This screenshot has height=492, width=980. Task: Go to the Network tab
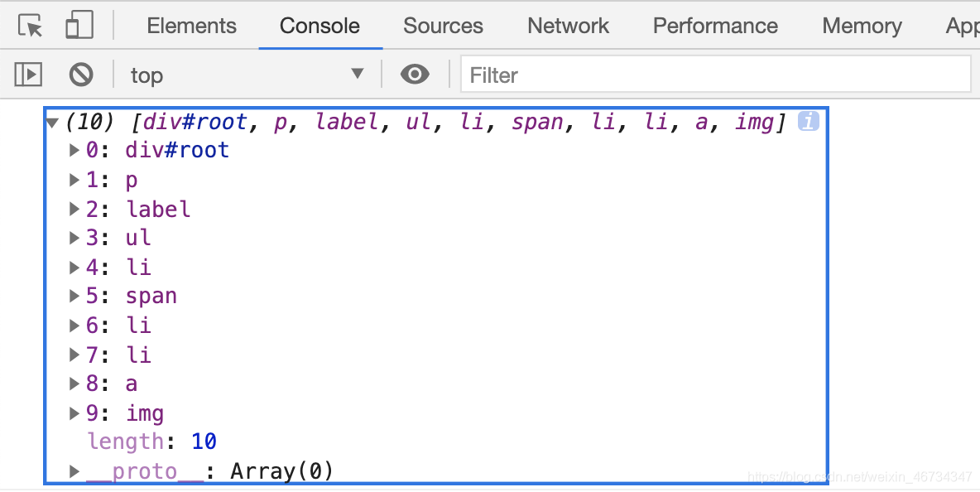click(568, 26)
